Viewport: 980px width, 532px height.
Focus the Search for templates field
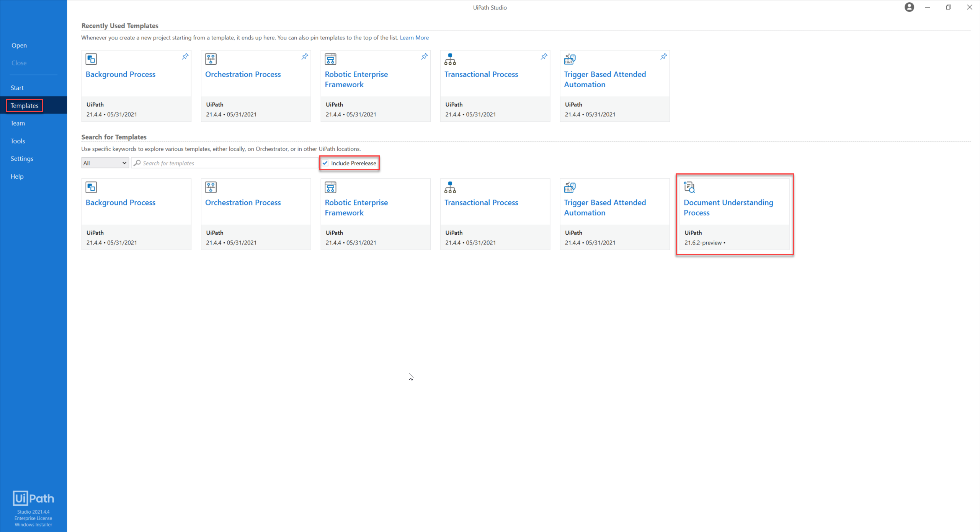tap(225, 163)
